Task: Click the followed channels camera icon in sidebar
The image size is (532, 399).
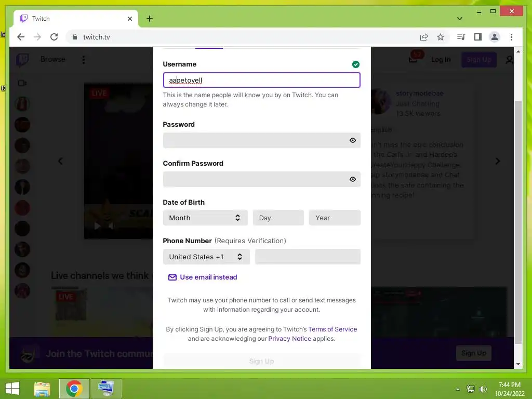Action: tap(22, 83)
